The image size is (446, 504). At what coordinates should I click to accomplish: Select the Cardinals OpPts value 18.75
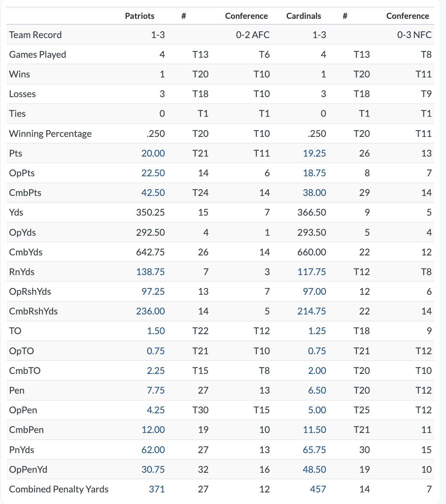[314, 173]
